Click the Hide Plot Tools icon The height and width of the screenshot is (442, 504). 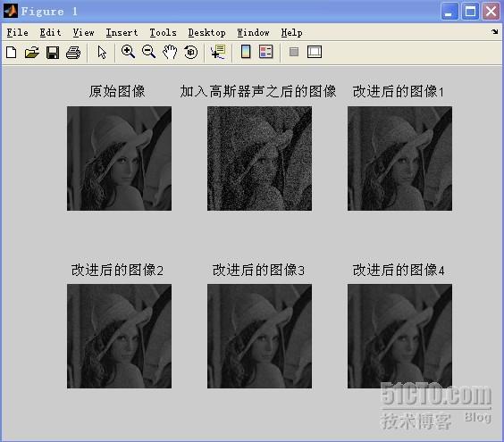coord(294,52)
